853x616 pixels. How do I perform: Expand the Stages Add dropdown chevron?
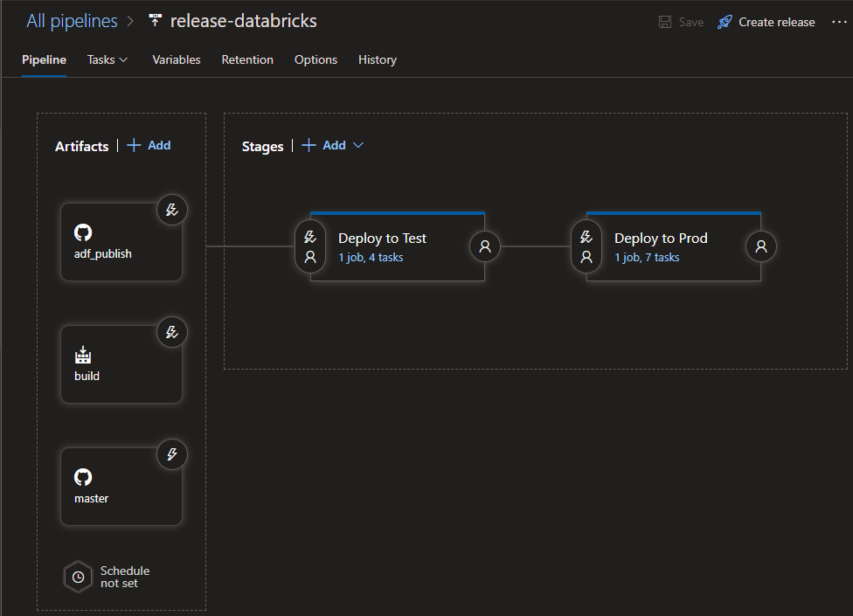pyautogui.click(x=358, y=145)
